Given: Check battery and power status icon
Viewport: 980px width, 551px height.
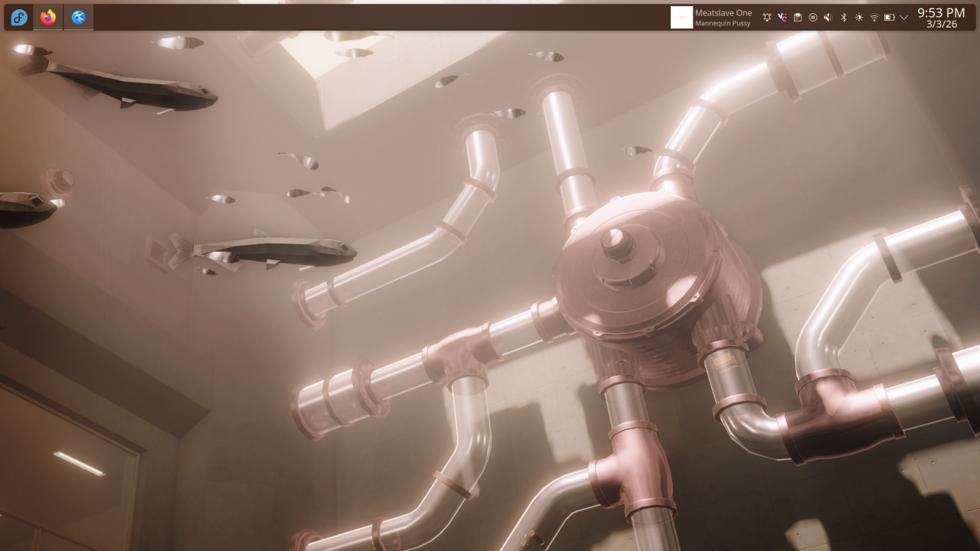Looking at the screenshot, I should (x=889, y=18).
